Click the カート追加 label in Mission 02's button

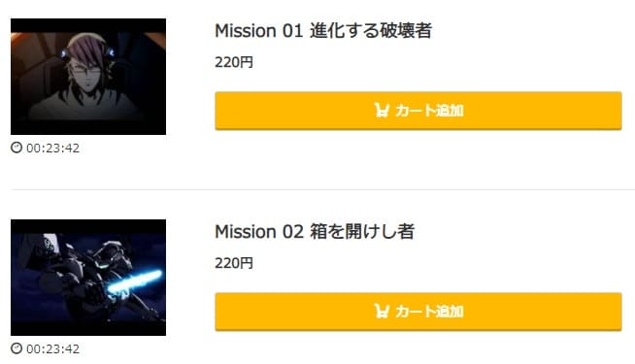click(429, 312)
